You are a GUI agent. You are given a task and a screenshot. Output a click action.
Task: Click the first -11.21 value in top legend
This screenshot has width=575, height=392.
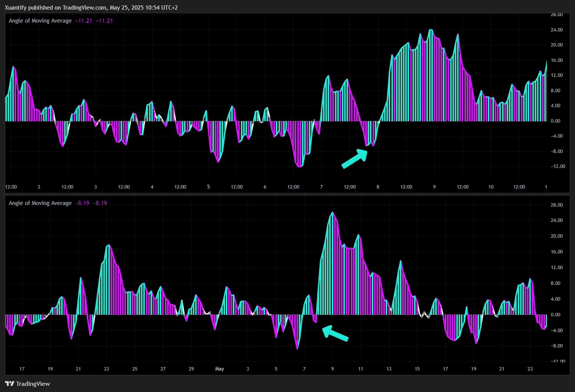[x=84, y=21]
